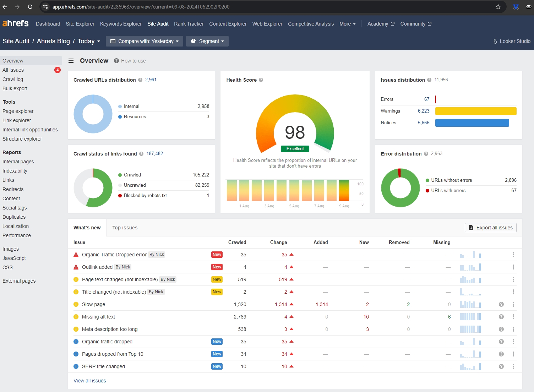
Task: Click the question mark icon on the Slow page row
Action: coord(501,304)
